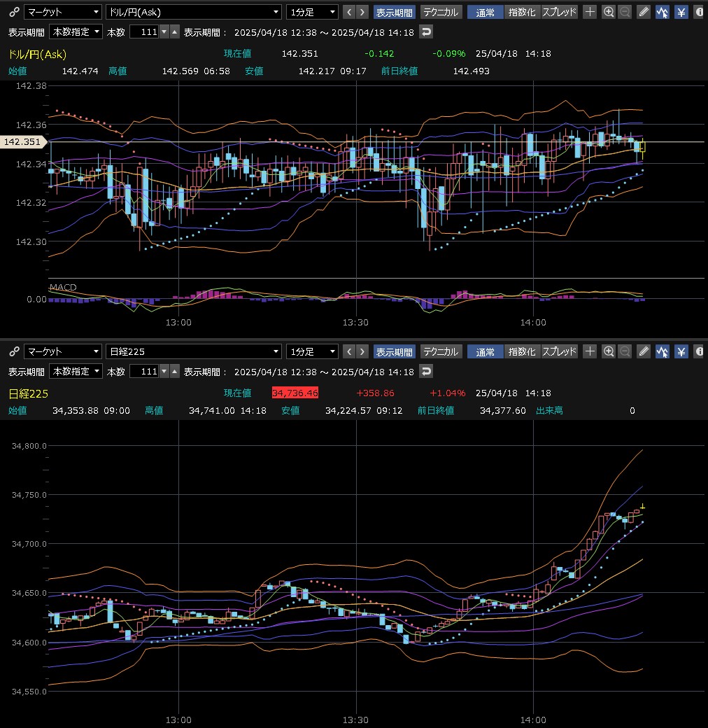Toggle 表示期間 button in ドル/円 toolbar
The height and width of the screenshot is (728, 708).
(394, 12)
